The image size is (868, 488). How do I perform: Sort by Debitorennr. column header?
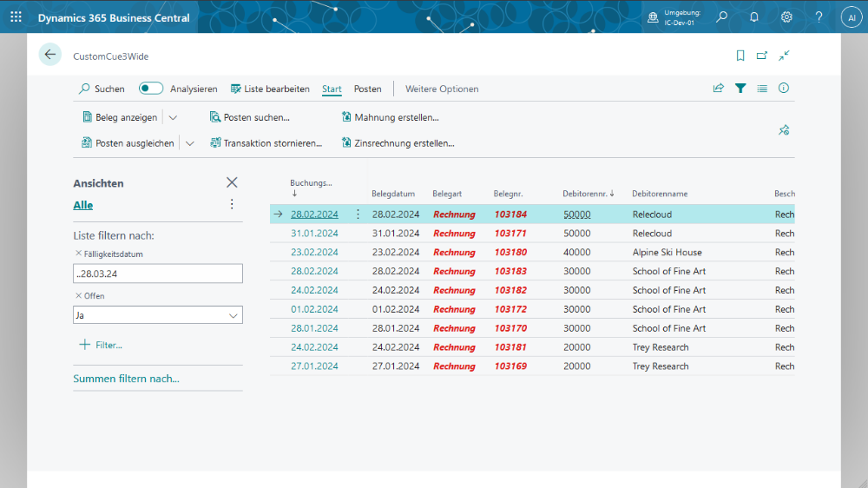(x=588, y=194)
